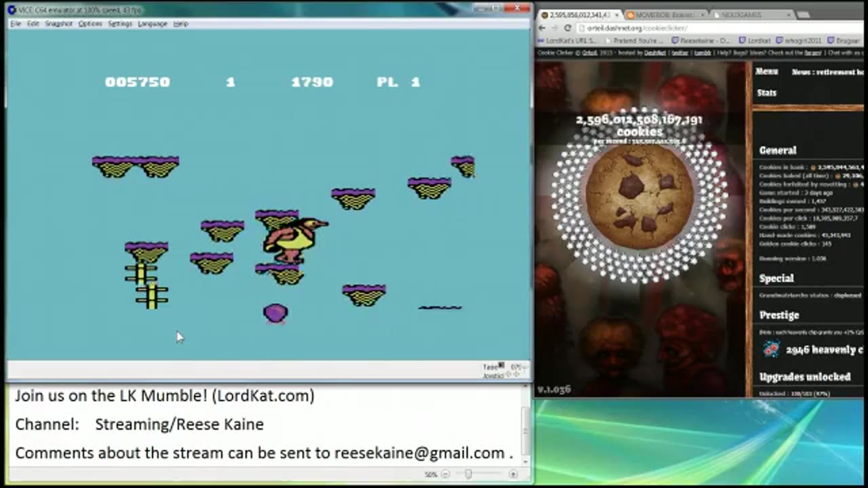Open the Options menu in VICE

point(90,24)
